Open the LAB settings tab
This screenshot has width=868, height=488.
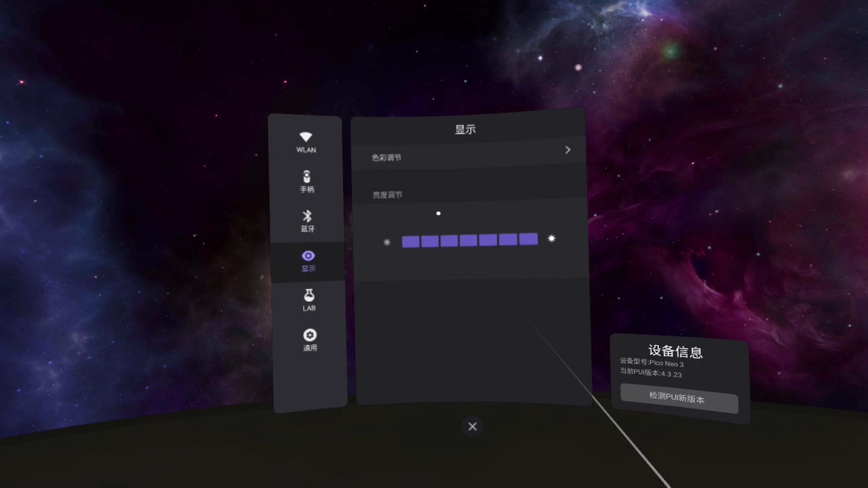tap(309, 300)
